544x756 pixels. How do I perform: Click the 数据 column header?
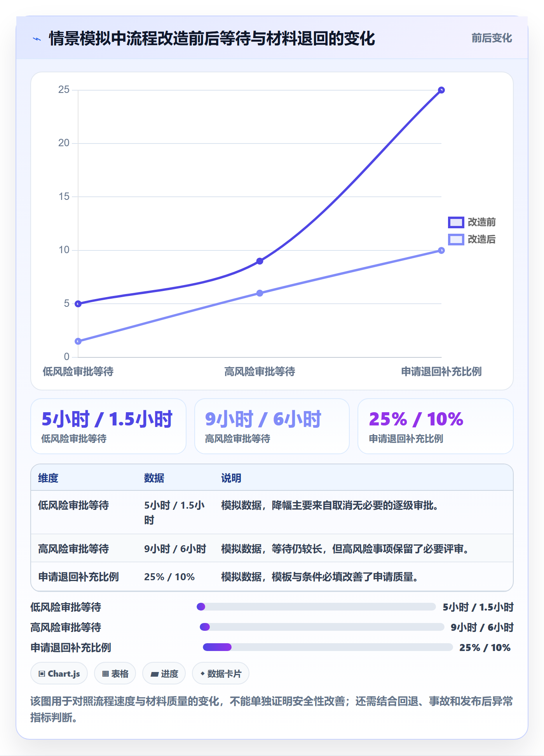[154, 478]
